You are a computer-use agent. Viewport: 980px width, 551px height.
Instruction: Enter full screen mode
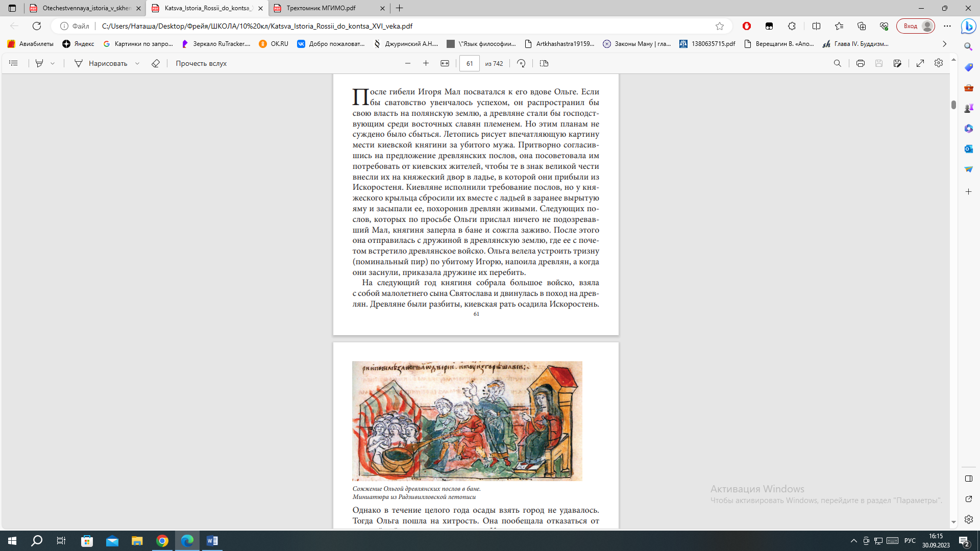[x=920, y=63]
